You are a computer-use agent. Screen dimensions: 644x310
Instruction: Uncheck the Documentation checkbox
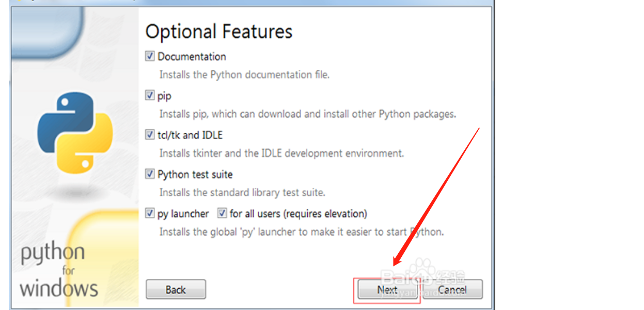pos(150,56)
